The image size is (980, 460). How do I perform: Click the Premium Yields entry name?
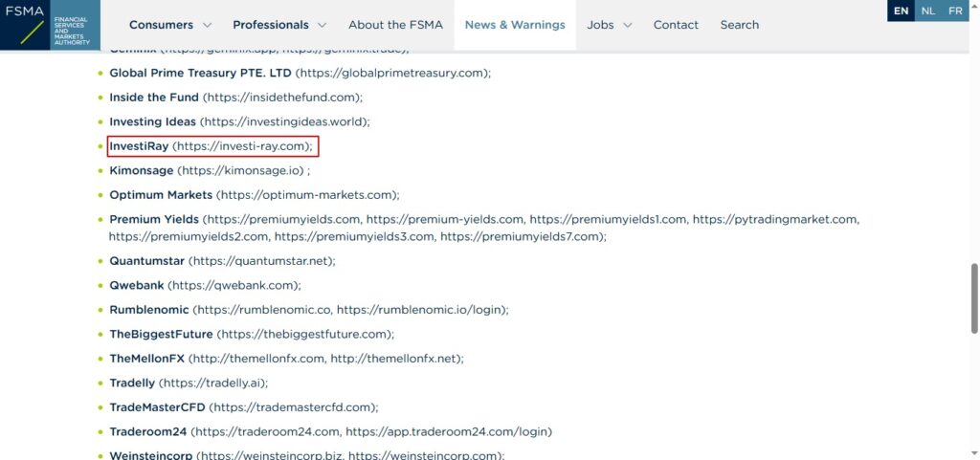(x=154, y=219)
